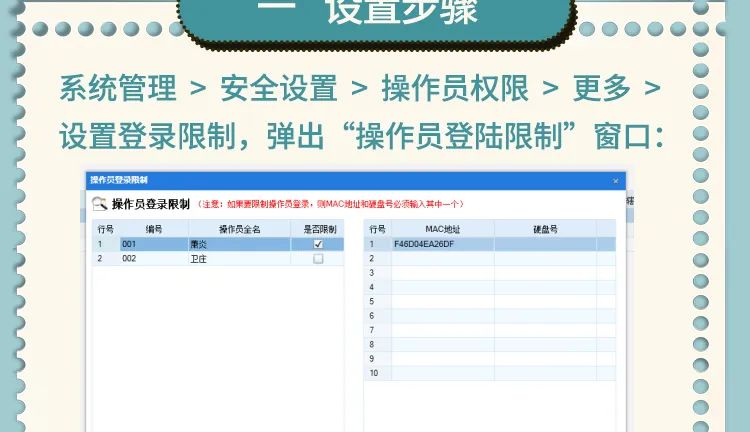Click the MAC地址 cell in row 5
This screenshot has width=750, height=432.
(441, 301)
